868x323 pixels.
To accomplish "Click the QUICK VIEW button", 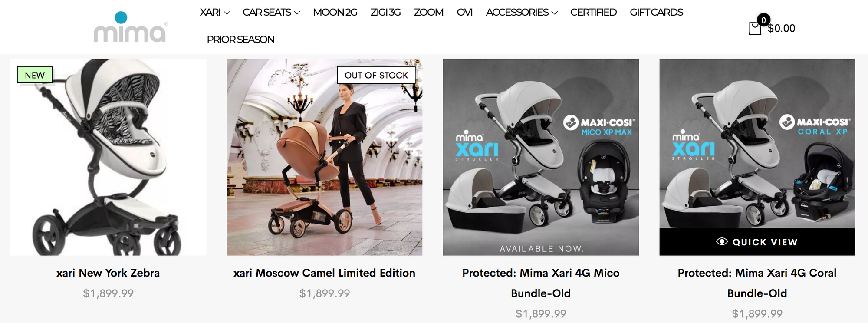I will (757, 242).
